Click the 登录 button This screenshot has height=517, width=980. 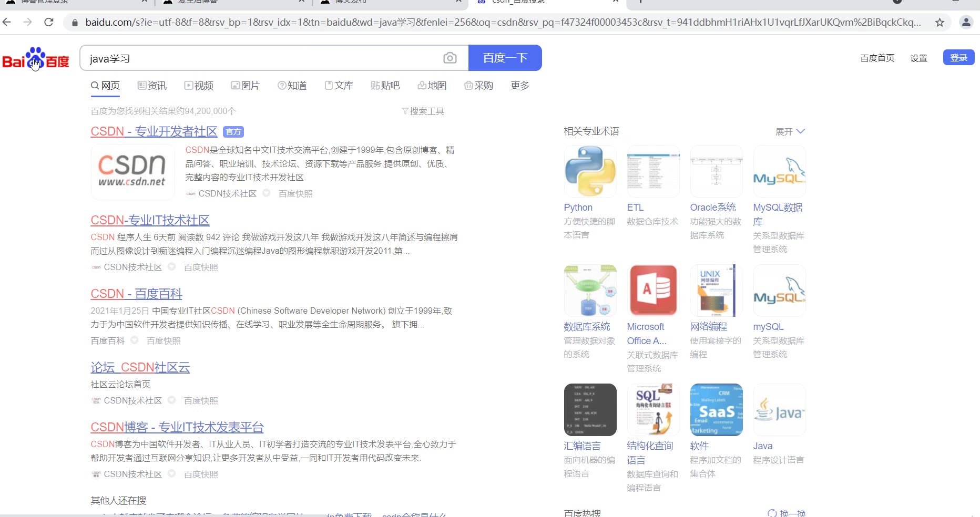(959, 57)
